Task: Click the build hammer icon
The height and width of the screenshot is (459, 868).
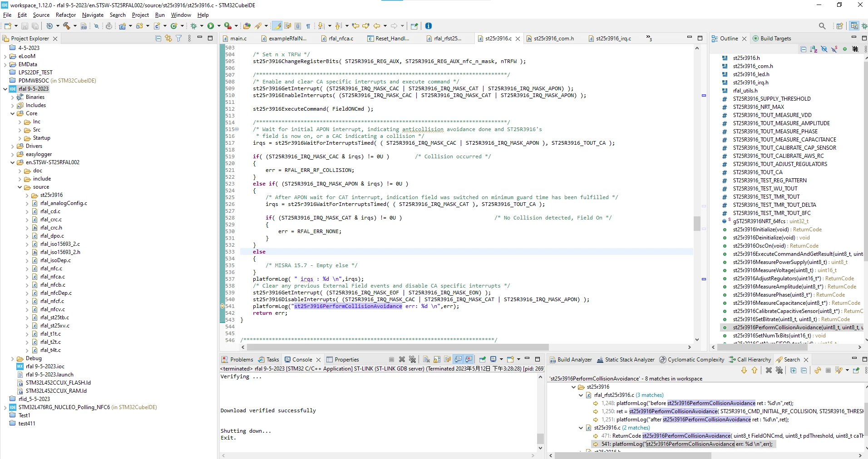Action: click(66, 26)
